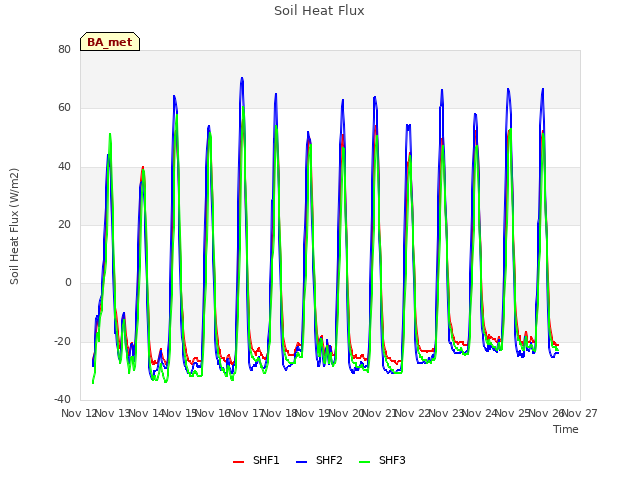
Task: Click the 80 y-axis tick label
Action: pyautogui.click(x=64, y=49)
